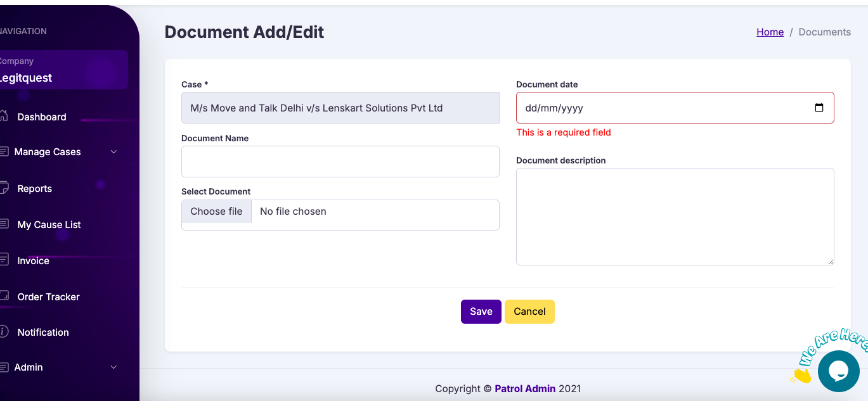Open the calendar picker in Document date
The image size is (868, 401).
point(819,108)
